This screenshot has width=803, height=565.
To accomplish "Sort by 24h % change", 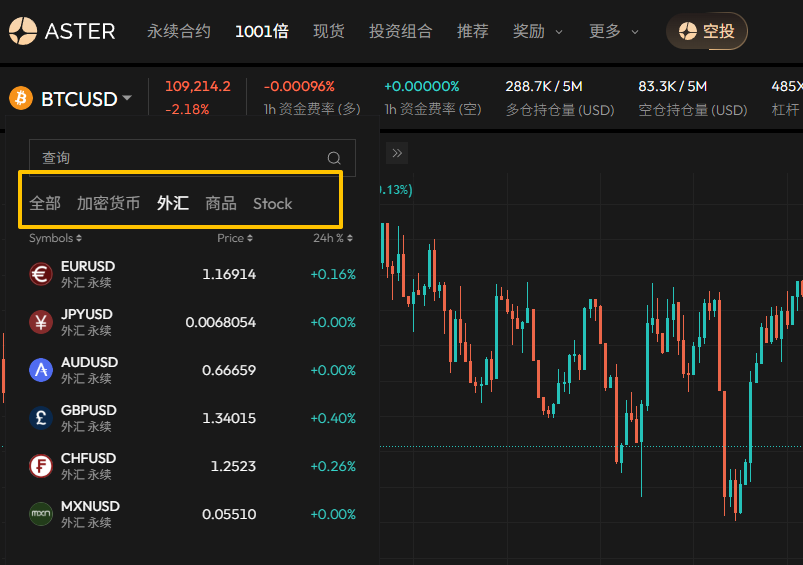I will [x=333, y=238].
